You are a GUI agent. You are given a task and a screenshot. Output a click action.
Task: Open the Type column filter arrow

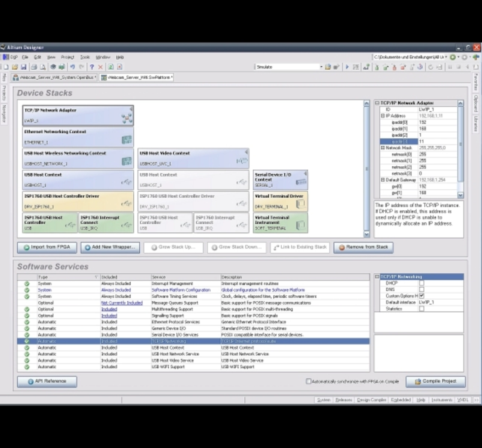click(96, 277)
